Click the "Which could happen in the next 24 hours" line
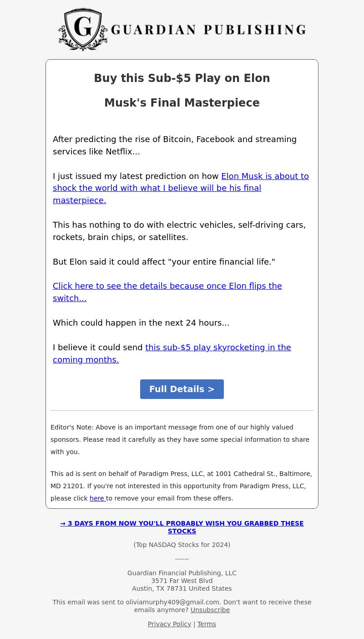The width and height of the screenshot is (364, 639). (x=141, y=323)
